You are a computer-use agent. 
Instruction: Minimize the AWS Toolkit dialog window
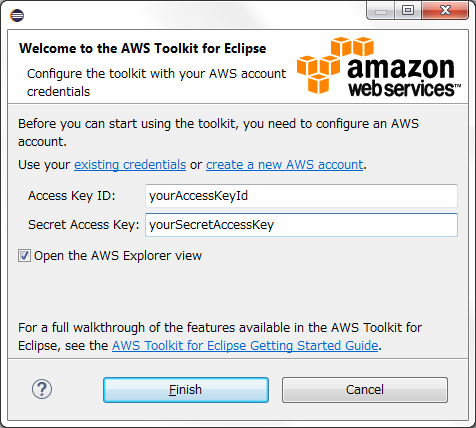(x=381, y=12)
